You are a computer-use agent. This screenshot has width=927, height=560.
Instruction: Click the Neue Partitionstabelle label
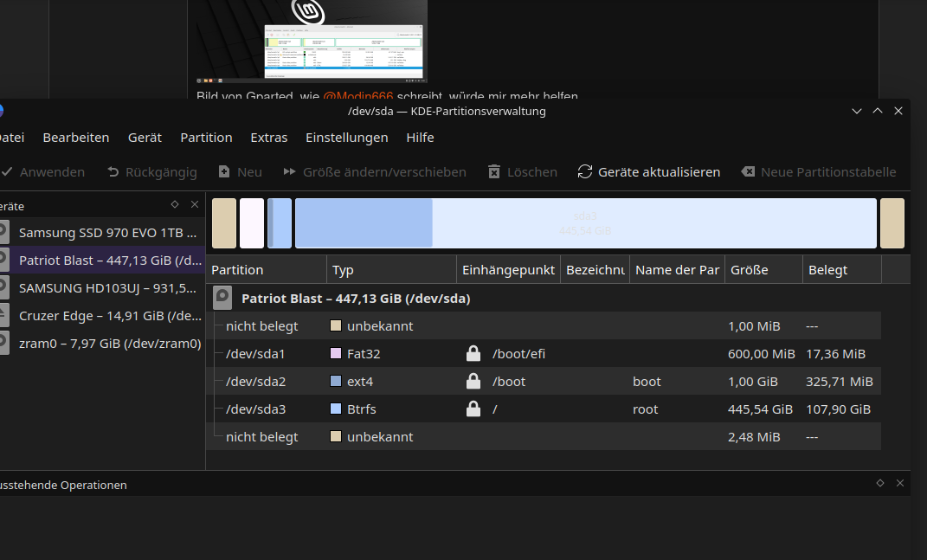(x=828, y=172)
